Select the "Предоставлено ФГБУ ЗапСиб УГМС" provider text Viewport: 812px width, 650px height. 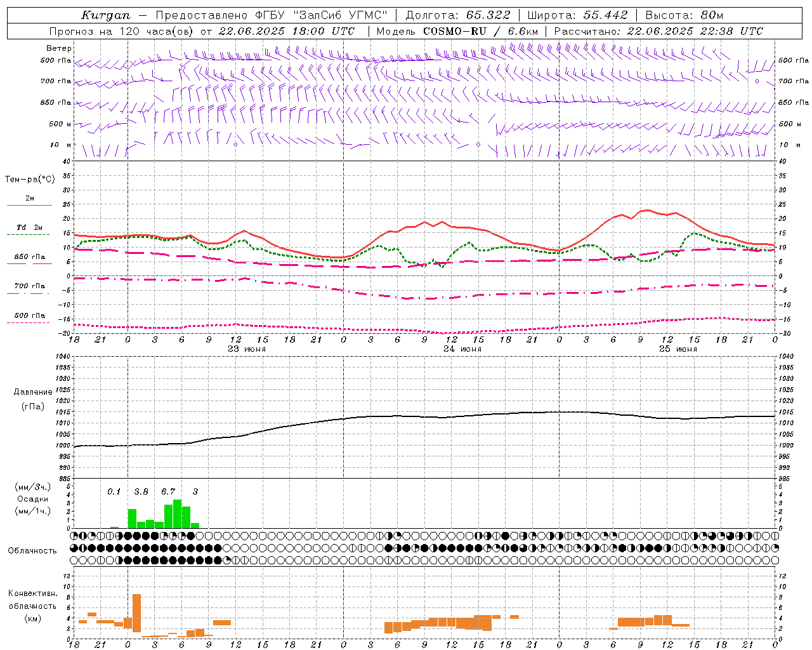tap(272, 15)
